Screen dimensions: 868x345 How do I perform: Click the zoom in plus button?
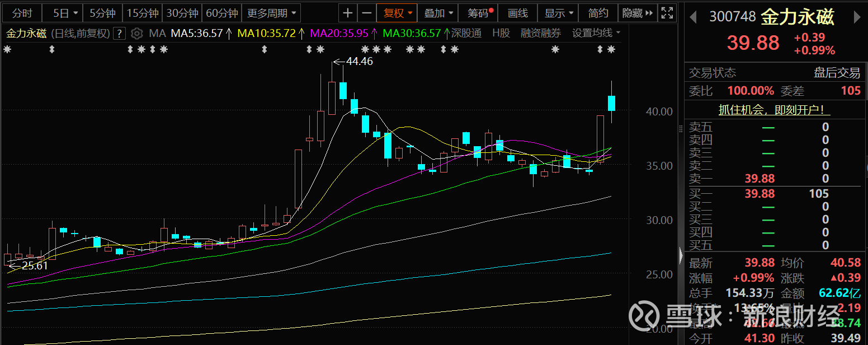[x=348, y=13]
